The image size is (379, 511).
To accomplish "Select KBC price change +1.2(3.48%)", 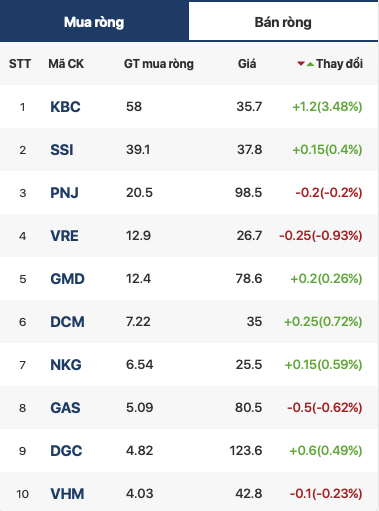I will pos(327,107).
